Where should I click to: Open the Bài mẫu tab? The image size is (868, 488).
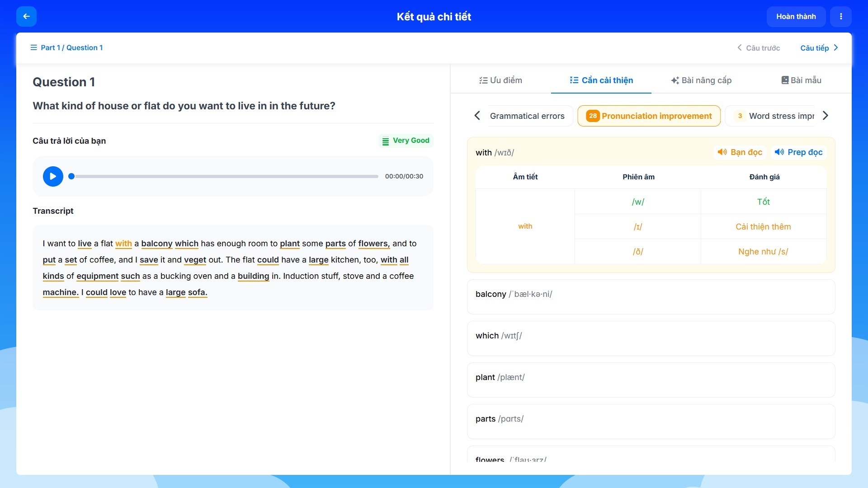point(801,80)
